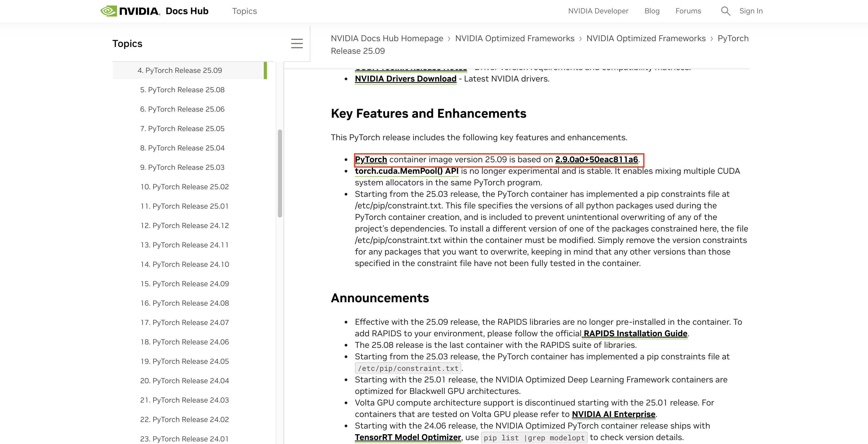Image resolution: width=868 pixels, height=444 pixels.
Task: Open the Topics menu in header
Action: click(x=244, y=11)
